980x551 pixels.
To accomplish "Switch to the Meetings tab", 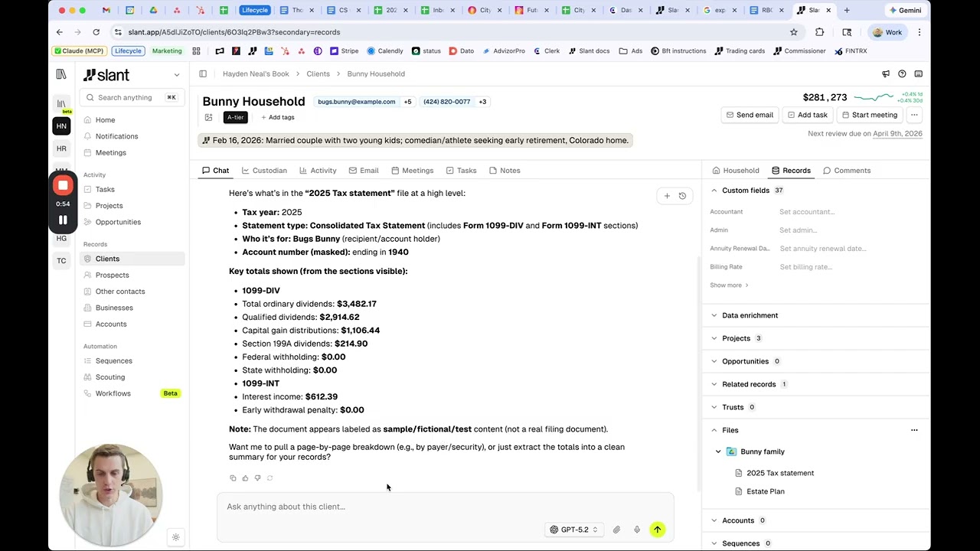I will 412,171.
